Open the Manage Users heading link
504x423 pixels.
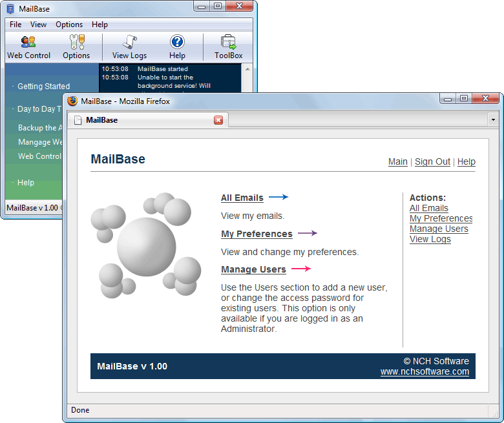click(x=253, y=269)
